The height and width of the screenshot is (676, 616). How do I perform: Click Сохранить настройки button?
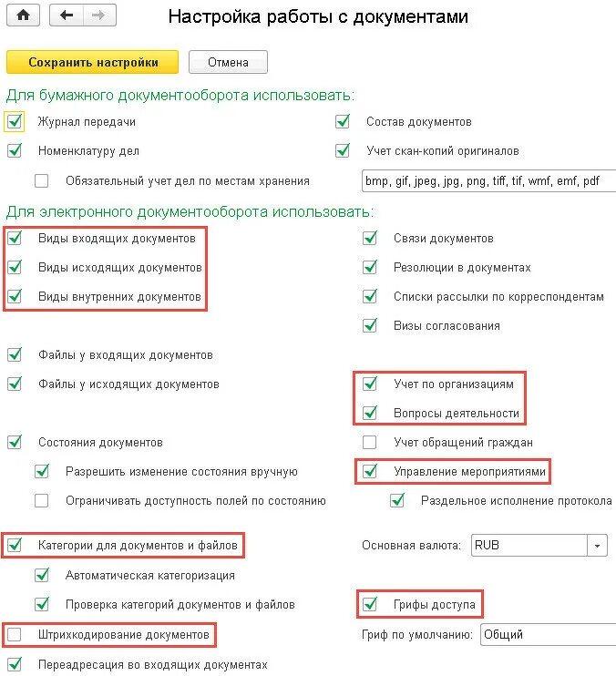93,62
